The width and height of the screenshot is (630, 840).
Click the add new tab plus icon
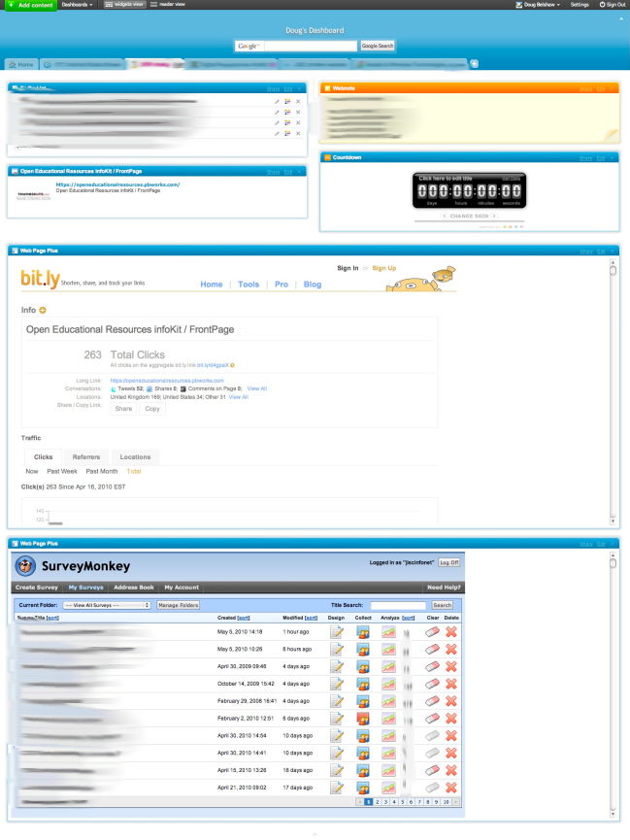(474, 64)
